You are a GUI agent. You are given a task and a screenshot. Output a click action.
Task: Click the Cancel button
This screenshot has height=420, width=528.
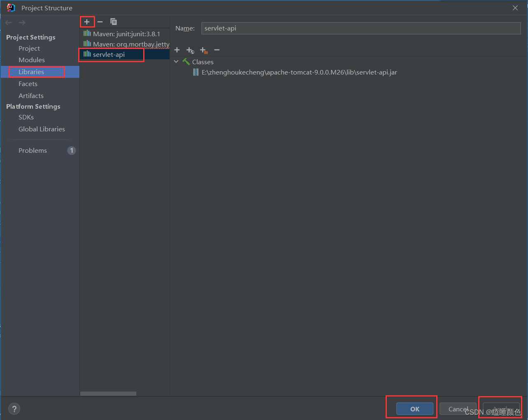pos(458,409)
